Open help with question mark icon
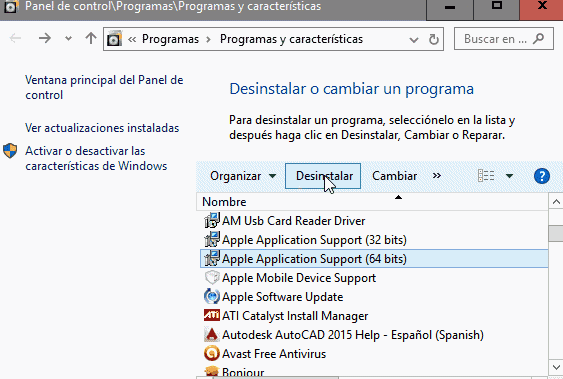 (541, 176)
